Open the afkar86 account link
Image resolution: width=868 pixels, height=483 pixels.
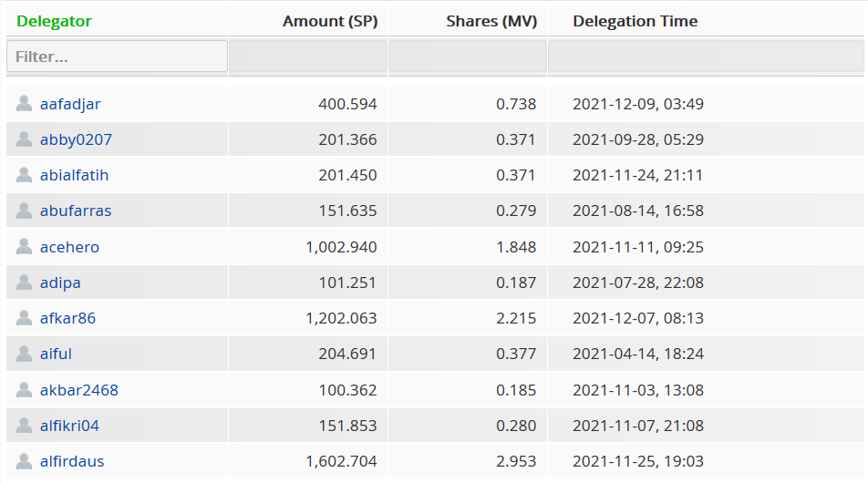click(x=67, y=318)
